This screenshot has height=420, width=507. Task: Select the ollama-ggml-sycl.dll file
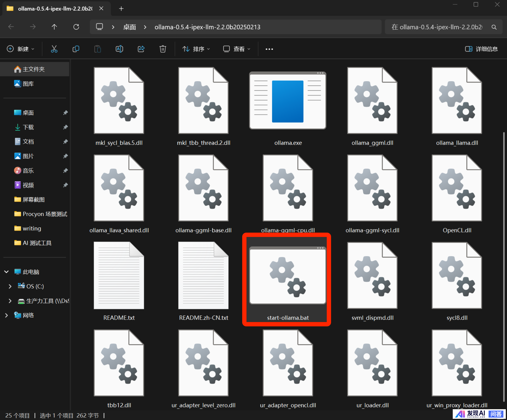373,194
